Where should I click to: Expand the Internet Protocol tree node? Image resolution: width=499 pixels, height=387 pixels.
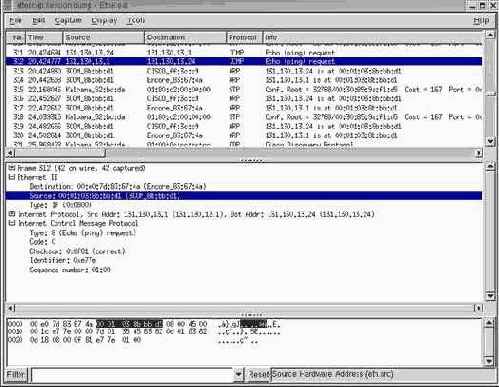click(x=12, y=214)
